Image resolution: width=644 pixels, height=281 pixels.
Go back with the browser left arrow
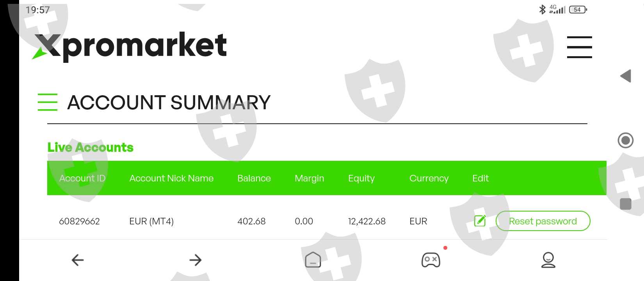[78, 260]
